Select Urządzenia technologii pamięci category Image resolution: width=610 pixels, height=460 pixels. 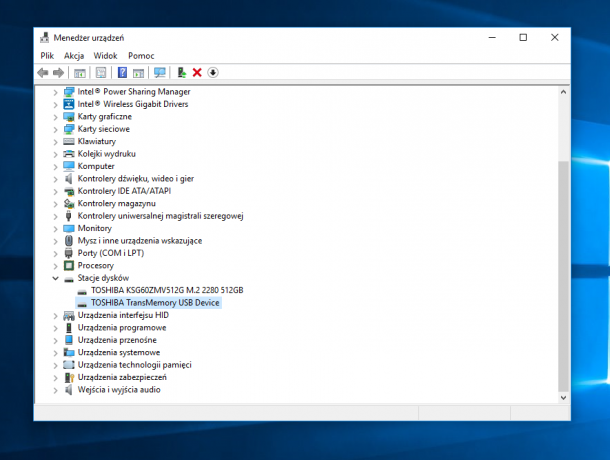135,365
